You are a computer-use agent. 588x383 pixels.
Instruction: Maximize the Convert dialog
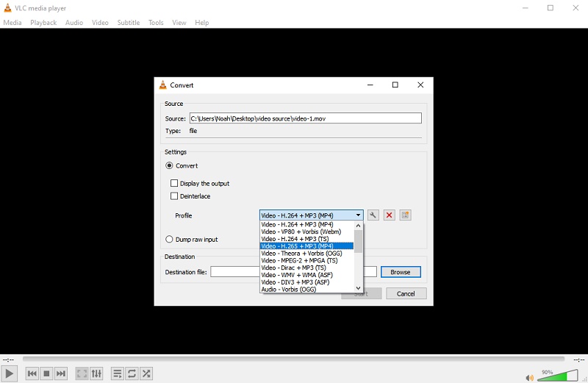[x=395, y=85]
